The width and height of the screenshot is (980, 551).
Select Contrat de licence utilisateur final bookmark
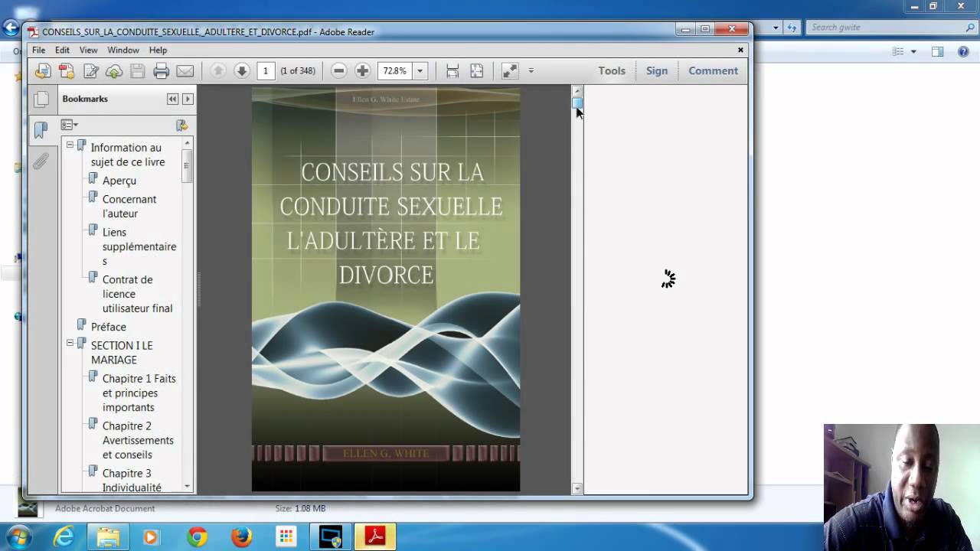pos(138,294)
